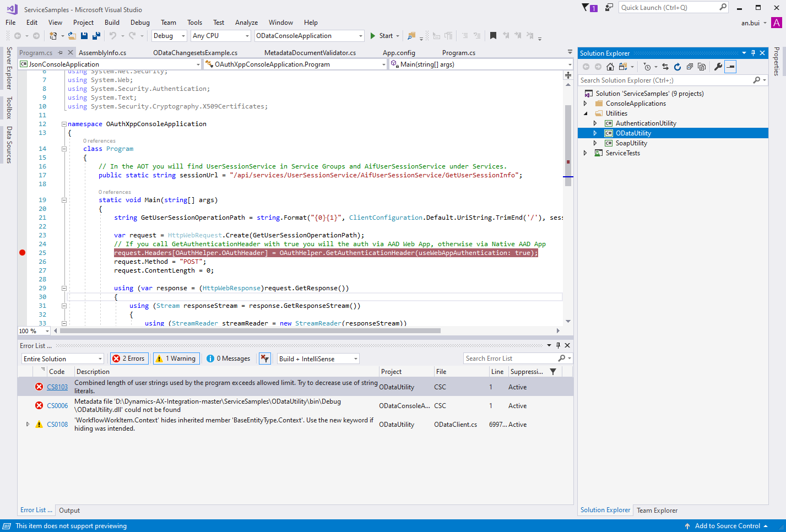Switch to the Output tab
The height and width of the screenshot is (532, 786).
click(69, 511)
